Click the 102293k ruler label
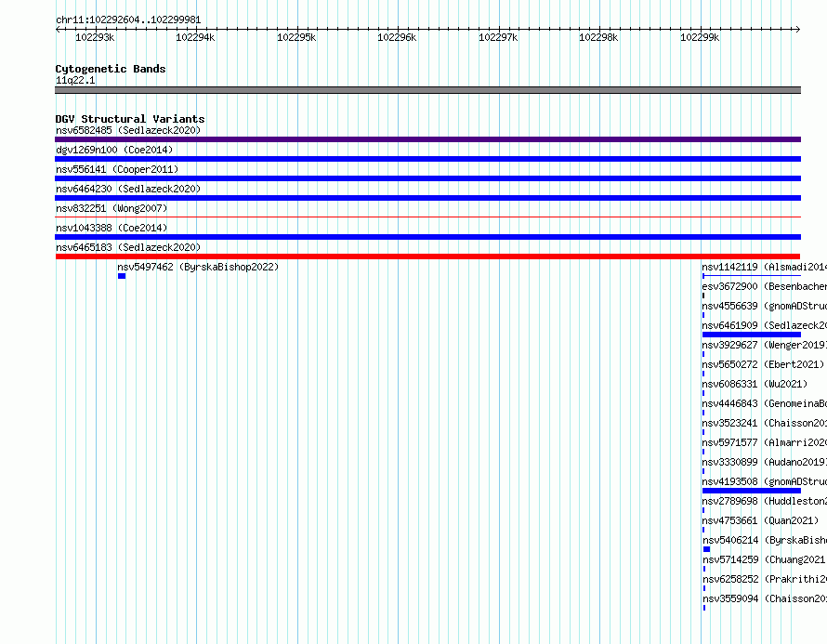This screenshot has height=644, width=827. (95, 37)
